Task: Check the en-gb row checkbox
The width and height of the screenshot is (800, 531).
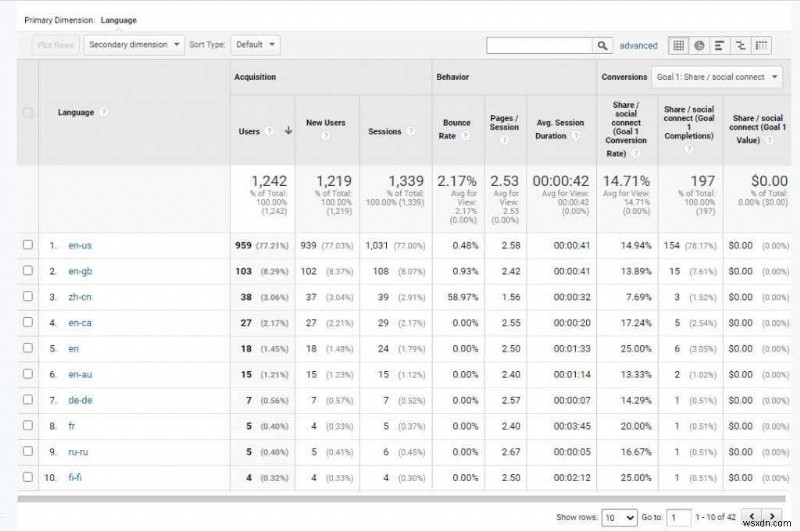Action: pos(28,270)
